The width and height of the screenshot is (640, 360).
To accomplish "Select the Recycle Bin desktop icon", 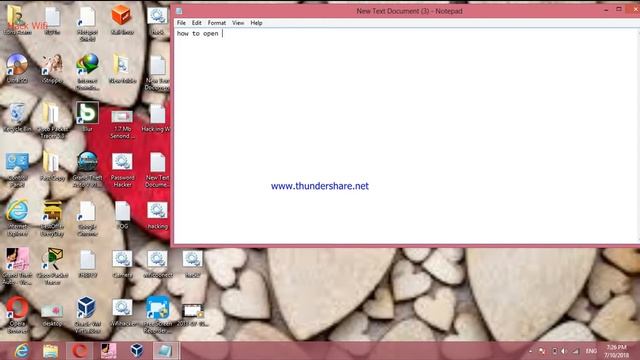I will 17,118.
